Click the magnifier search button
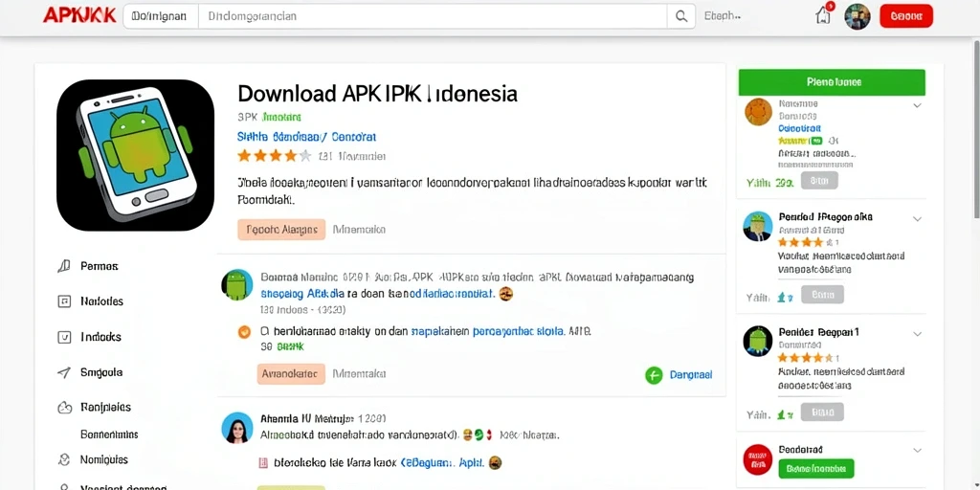Image resolution: width=980 pixels, height=490 pixels. pyautogui.click(x=680, y=16)
